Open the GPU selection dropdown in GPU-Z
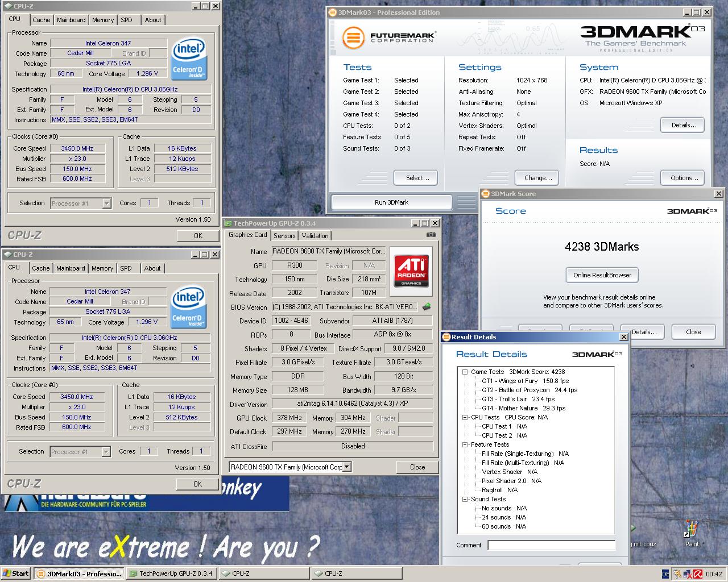The height and width of the screenshot is (582, 728). 347,467
